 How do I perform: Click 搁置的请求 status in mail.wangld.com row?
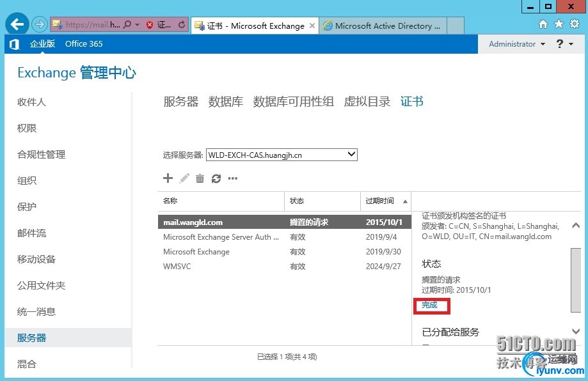click(309, 222)
